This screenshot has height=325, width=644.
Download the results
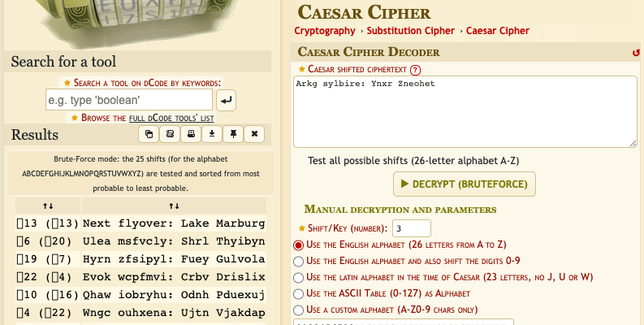[212, 134]
